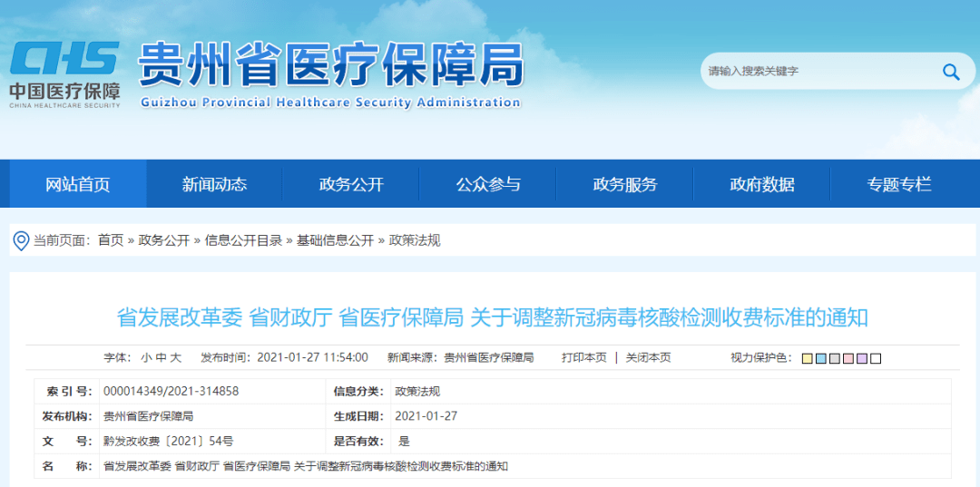The height and width of the screenshot is (487, 980).
Task: Set font size to 小
Action: pyautogui.click(x=145, y=357)
